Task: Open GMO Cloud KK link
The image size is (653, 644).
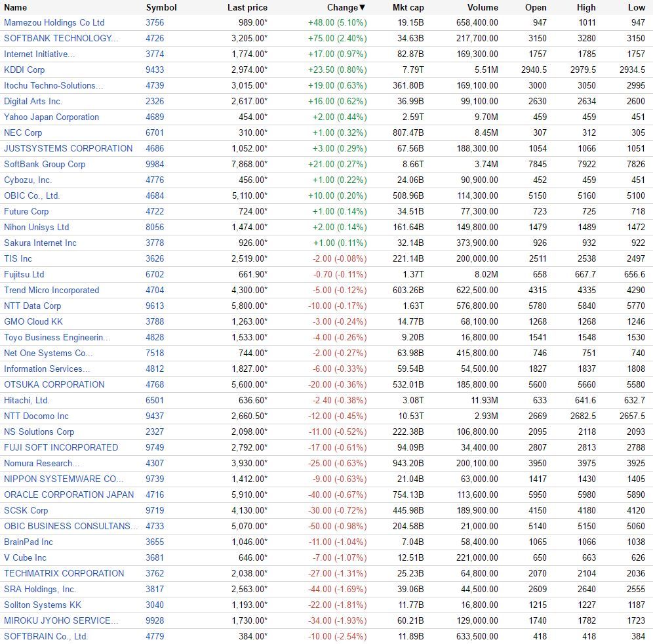Action: coord(33,321)
